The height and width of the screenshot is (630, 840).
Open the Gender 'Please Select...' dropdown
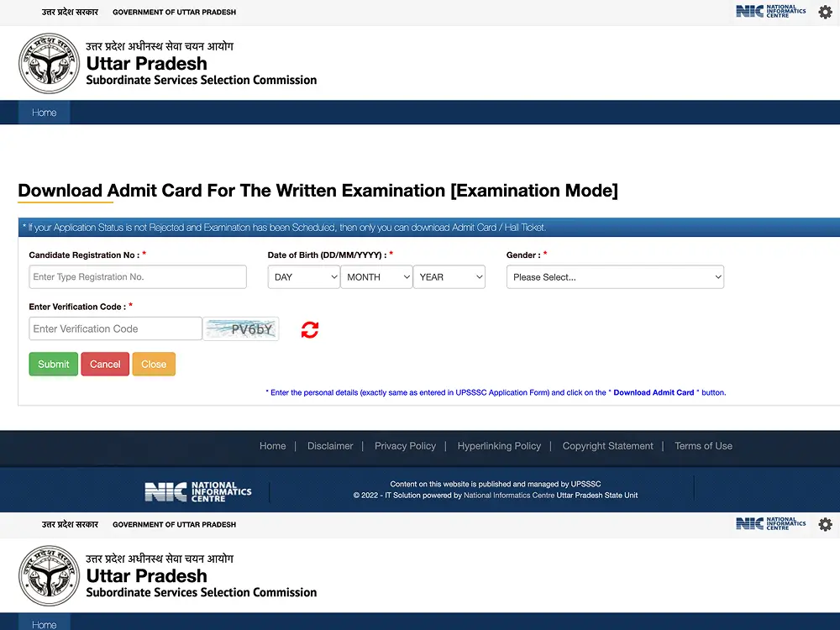[615, 277]
